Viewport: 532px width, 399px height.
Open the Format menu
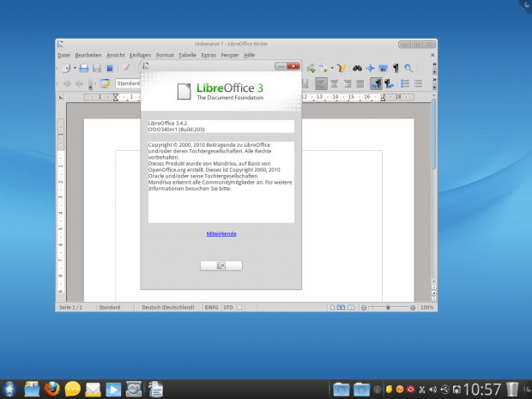[165, 55]
